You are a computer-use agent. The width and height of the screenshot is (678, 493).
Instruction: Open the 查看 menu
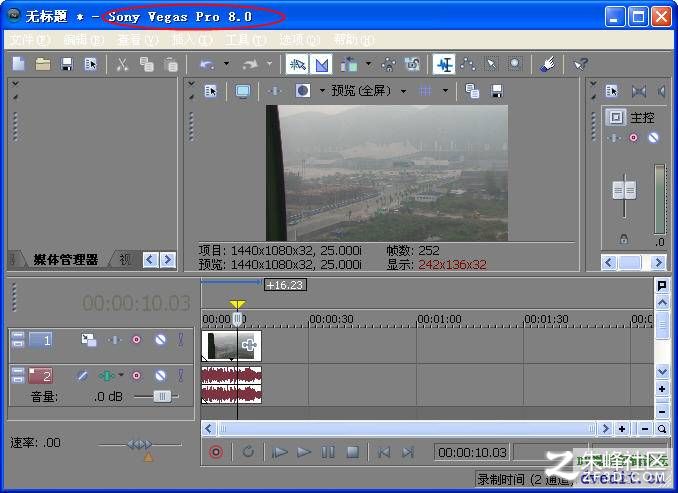[138, 40]
